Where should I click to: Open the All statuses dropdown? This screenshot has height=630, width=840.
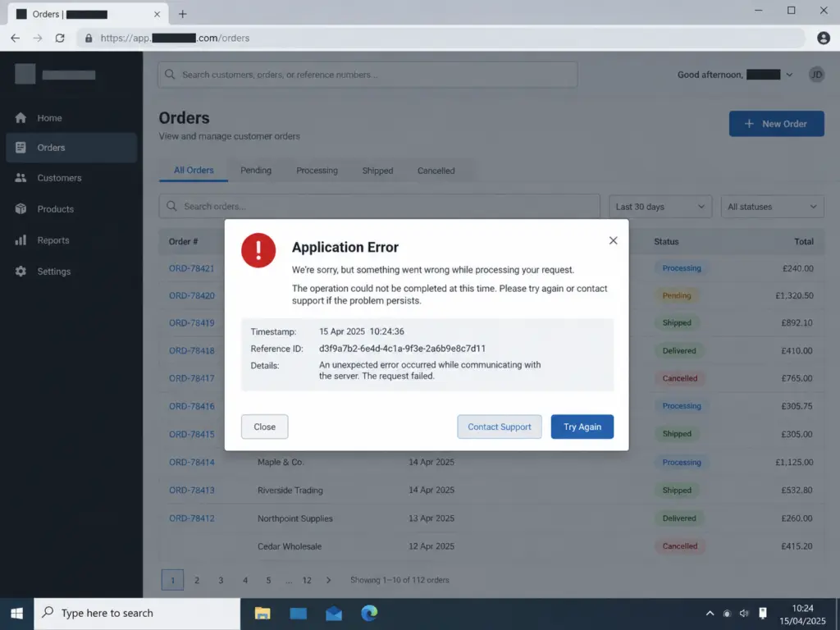click(772, 207)
